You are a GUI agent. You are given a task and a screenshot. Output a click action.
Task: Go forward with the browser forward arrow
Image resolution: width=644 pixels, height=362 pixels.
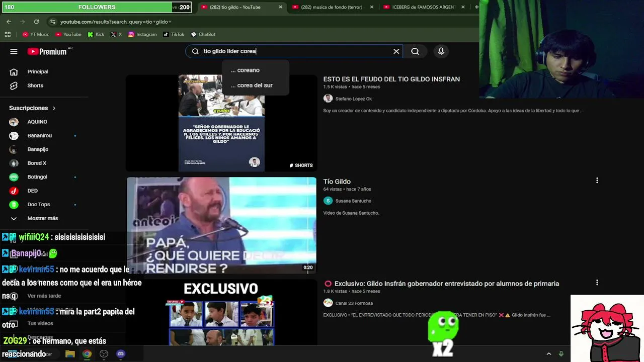tap(23, 22)
